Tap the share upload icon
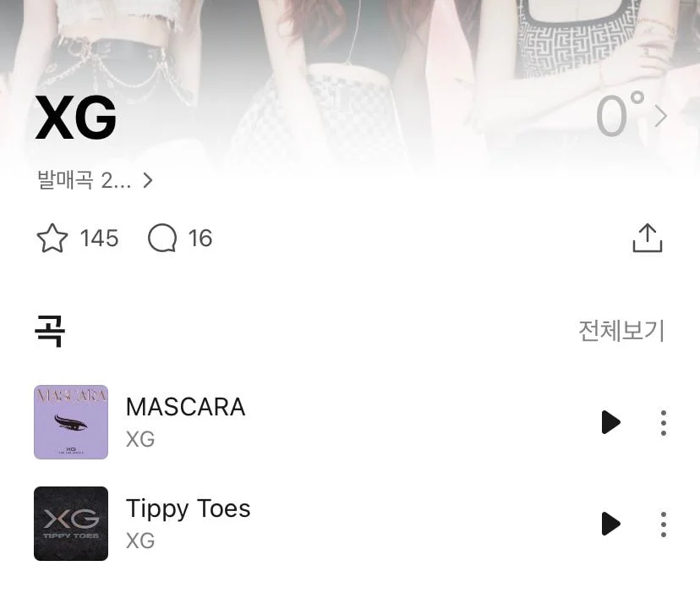 [x=648, y=238]
